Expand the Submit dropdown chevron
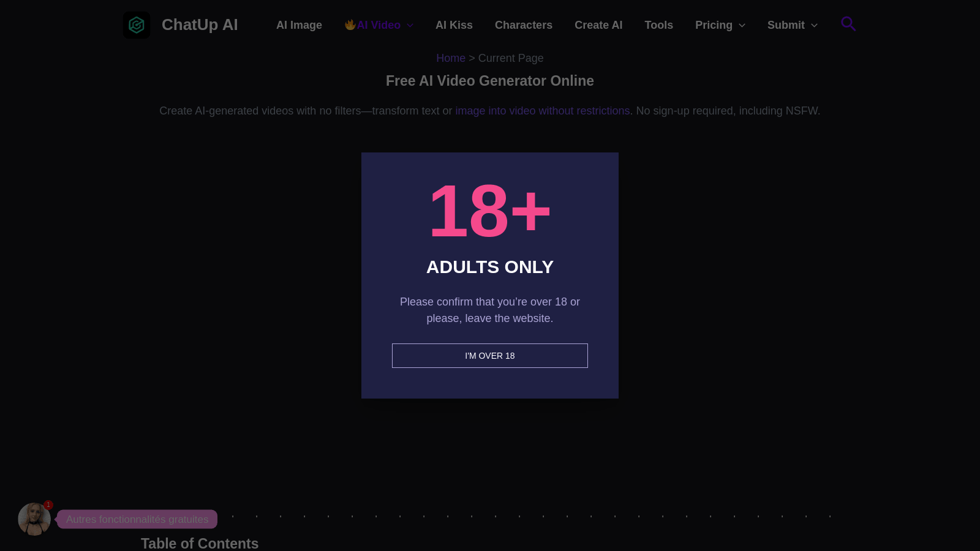Screen dimensions: 980x551 (x=814, y=26)
